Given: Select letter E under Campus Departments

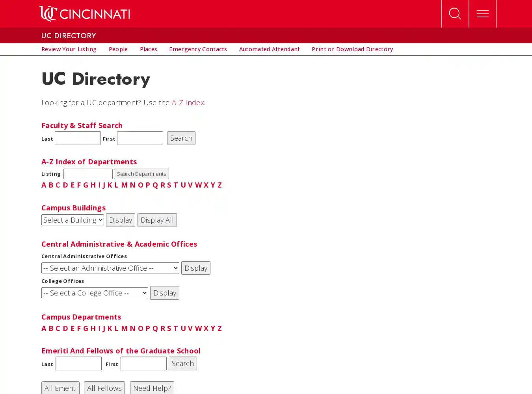Looking at the screenshot, I should click(73, 328).
